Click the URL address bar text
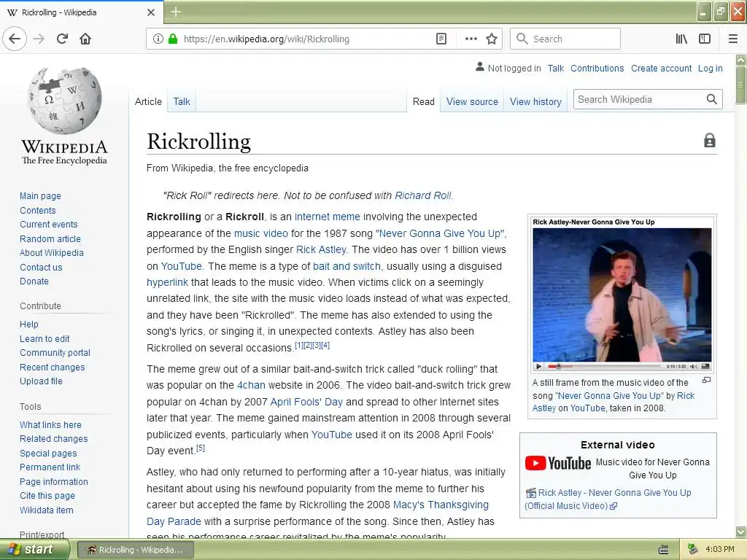747x560 pixels. tap(266, 39)
